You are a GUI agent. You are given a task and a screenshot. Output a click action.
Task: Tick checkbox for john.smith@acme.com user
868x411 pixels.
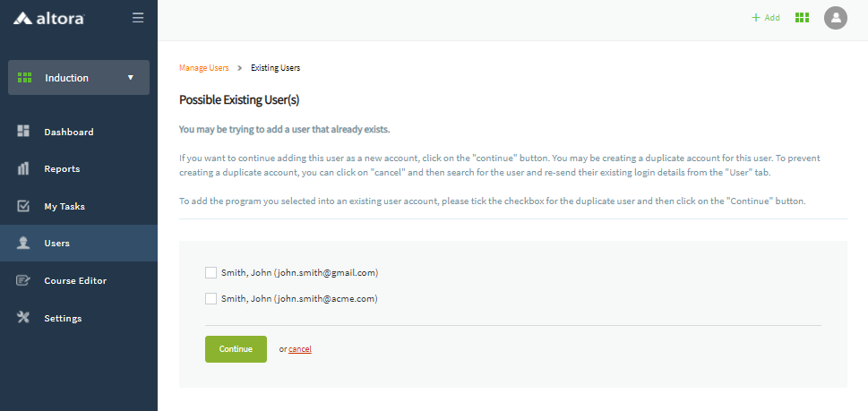tap(211, 299)
